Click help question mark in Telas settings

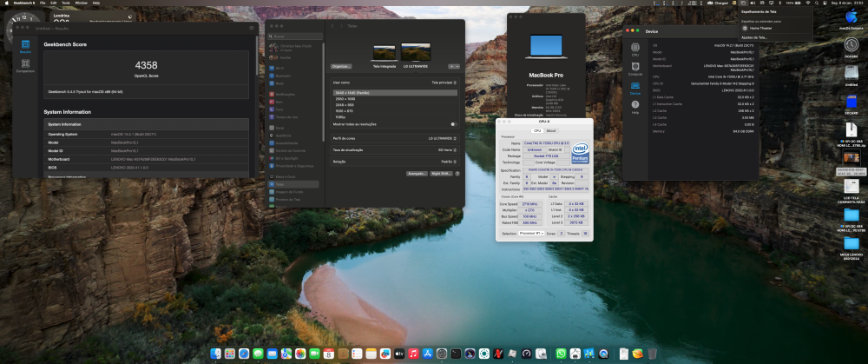tap(457, 174)
